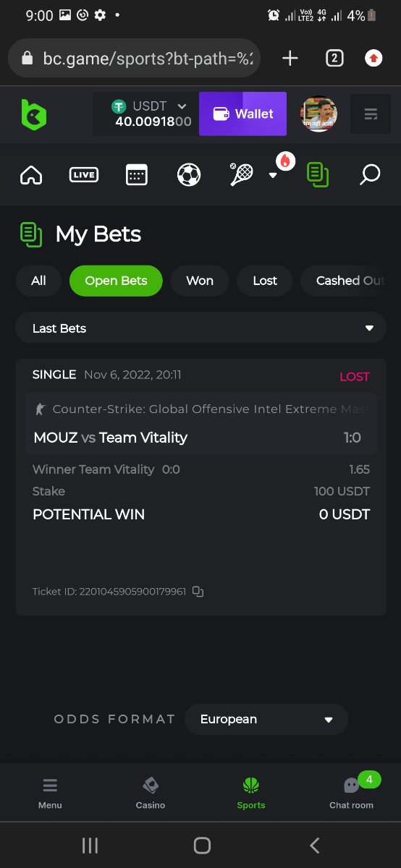Switch to the Won filter tab
The image size is (401, 868).
(x=200, y=281)
